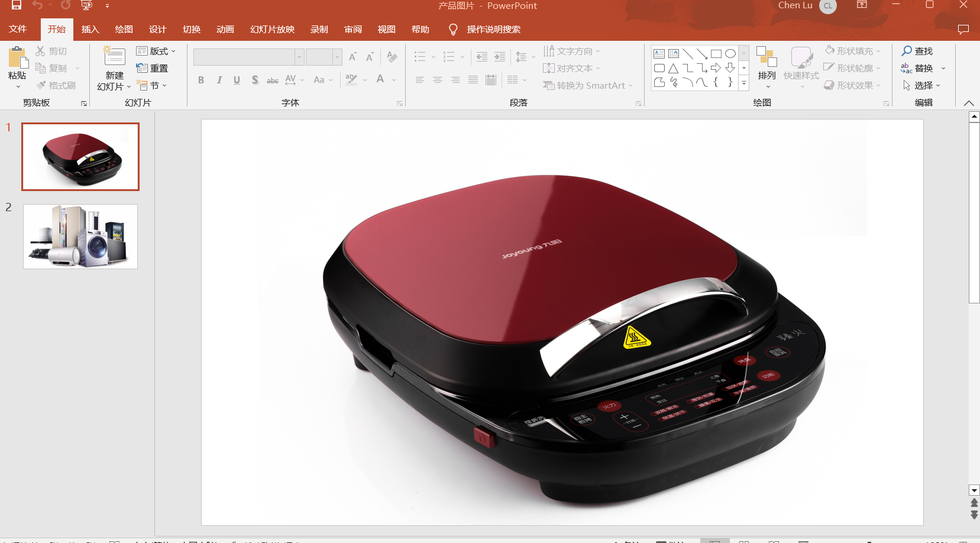Open the Font dialog launcher
Image resolution: width=980 pixels, height=543 pixels.
(x=400, y=104)
